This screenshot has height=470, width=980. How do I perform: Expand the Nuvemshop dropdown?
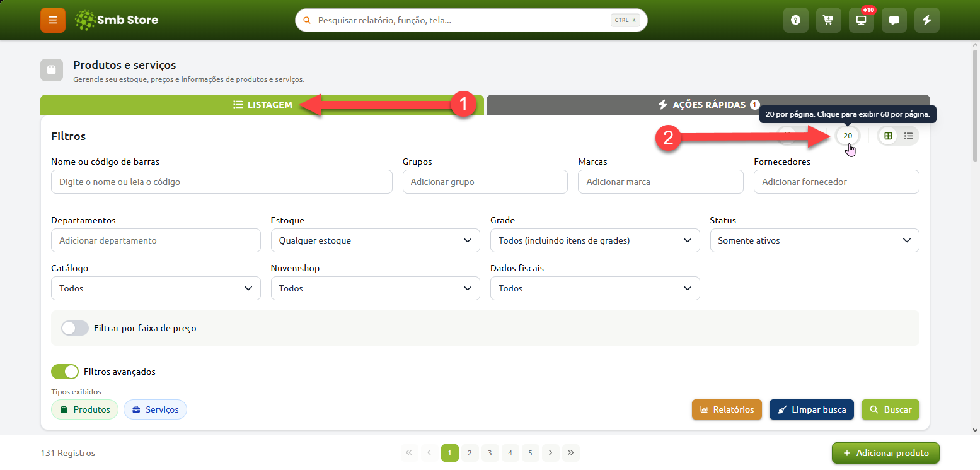(376, 288)
